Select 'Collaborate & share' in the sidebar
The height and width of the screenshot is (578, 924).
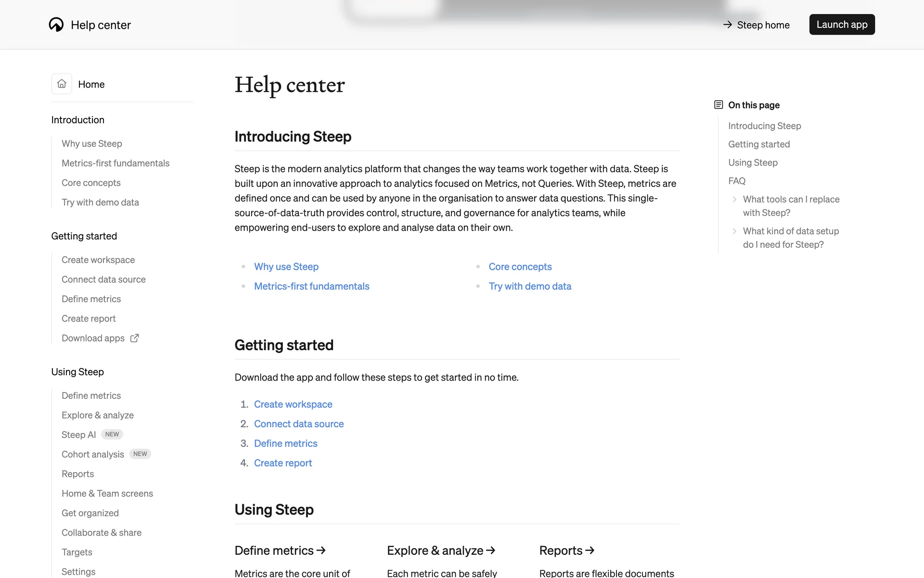102,533
